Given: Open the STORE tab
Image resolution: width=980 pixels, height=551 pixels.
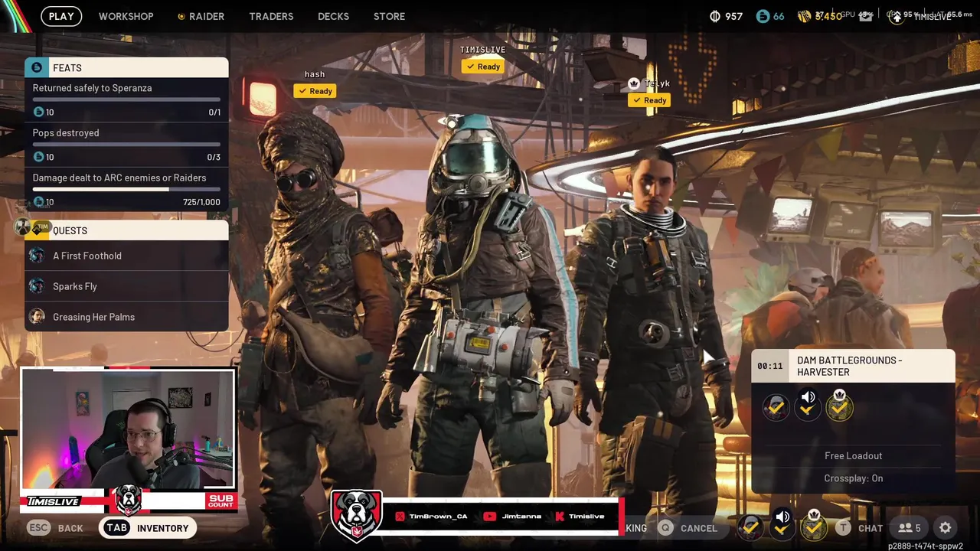Looking at the screenshot, I should pos(389,16).
